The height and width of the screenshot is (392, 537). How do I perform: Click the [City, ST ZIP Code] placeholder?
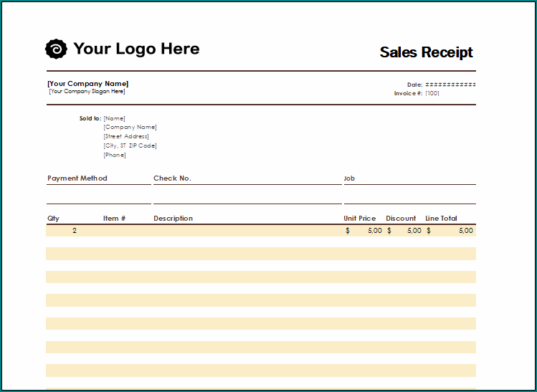[x=130, y=145]
